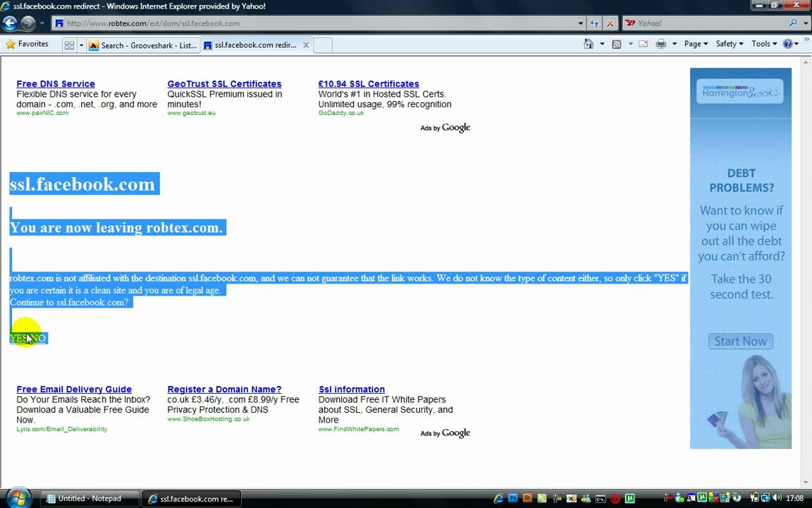Launch Adobe Bridge from the taskbar
Viewport: 812px width, 508px height.
click(527, 498)
